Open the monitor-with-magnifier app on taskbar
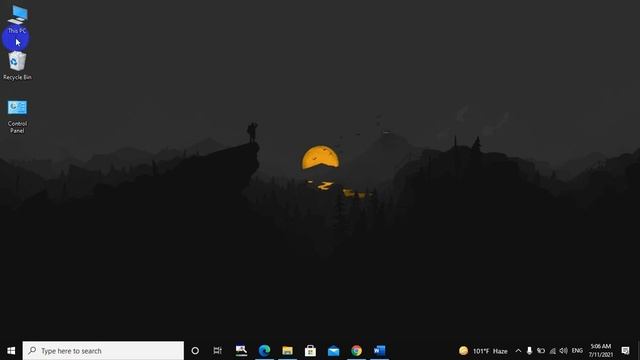640x360 pixels. tap(241, 351)
